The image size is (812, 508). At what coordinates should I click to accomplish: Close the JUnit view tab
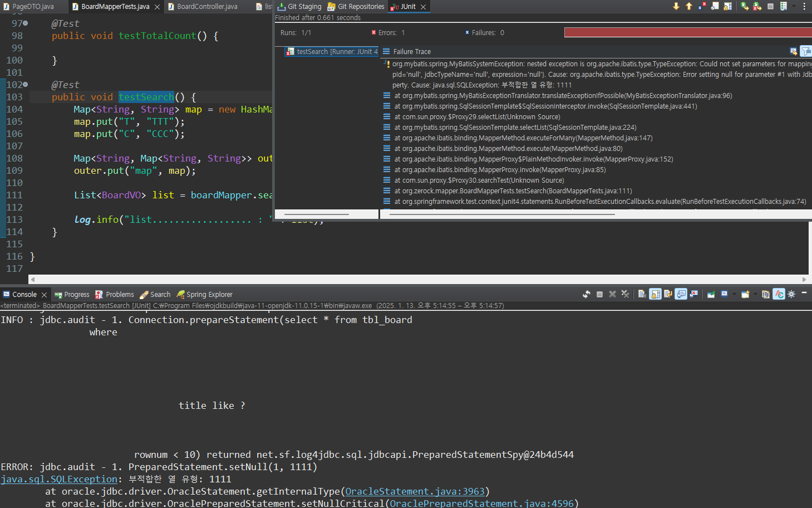[423, 7]
